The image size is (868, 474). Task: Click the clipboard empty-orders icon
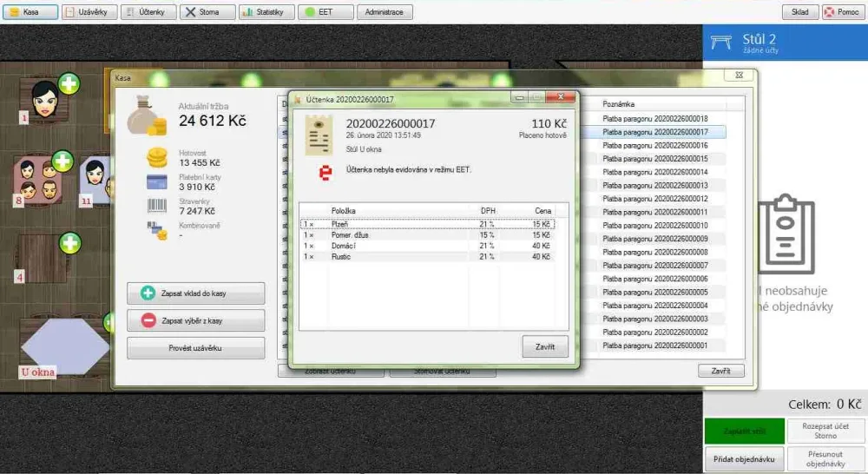(x=786, y=234)
